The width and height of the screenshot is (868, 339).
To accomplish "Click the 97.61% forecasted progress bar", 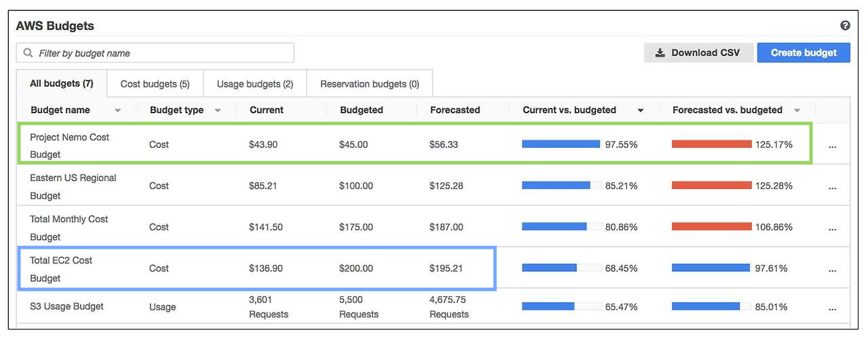I will click(712, 268).
